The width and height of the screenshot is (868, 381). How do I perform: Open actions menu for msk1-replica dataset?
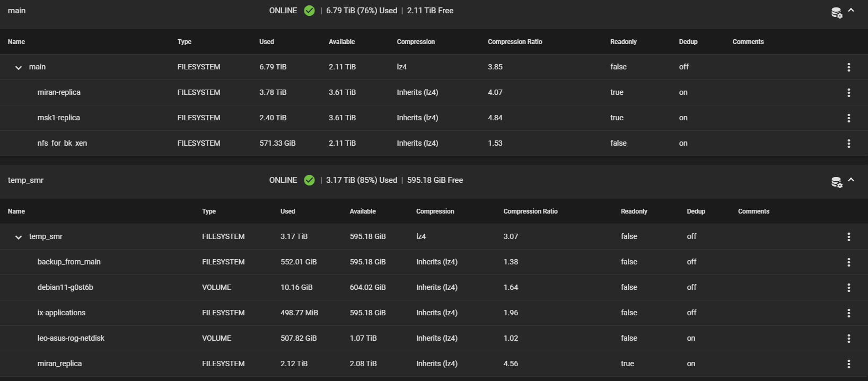point(848,118)
